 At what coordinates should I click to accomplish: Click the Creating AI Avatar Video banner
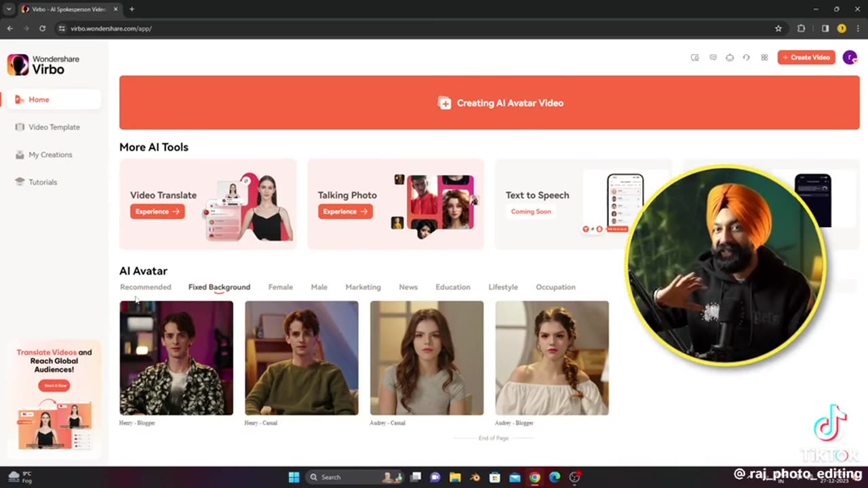489,102
